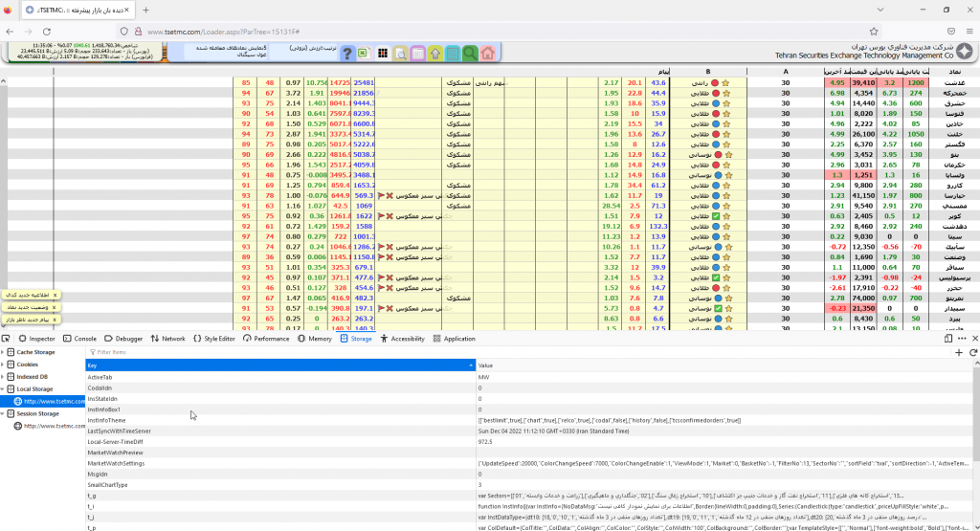This screenshot has height=531, width=980.
Task: Expand the Cache Storage tree node
Action: (x=4, y=352)
